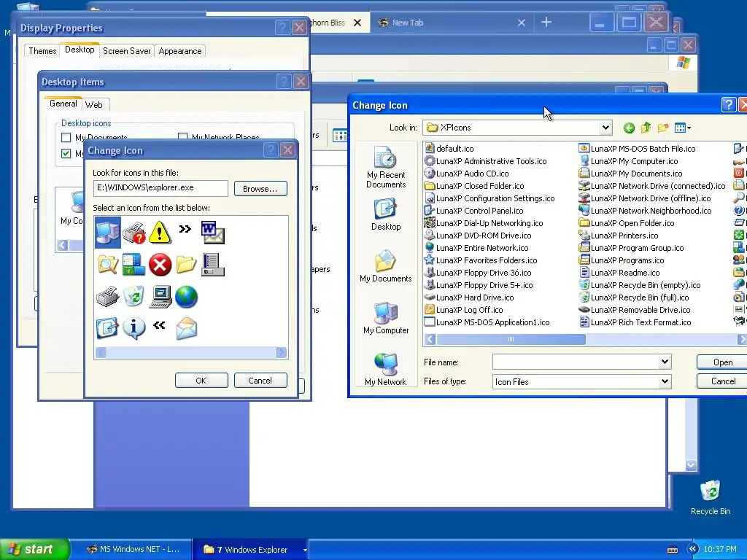Go up one folder level in file dialog

tap(646, 128)
